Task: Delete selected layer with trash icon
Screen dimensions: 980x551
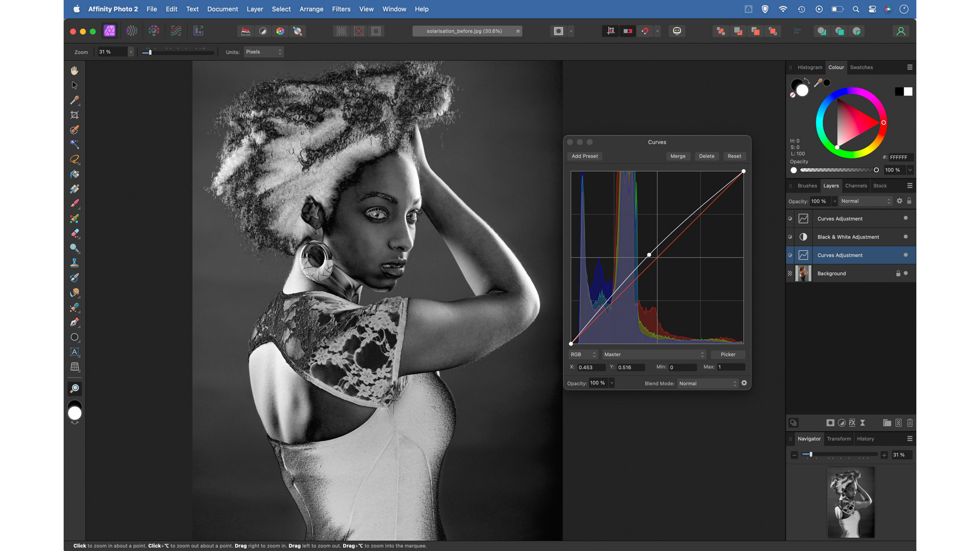Action: tap(910, 423)
